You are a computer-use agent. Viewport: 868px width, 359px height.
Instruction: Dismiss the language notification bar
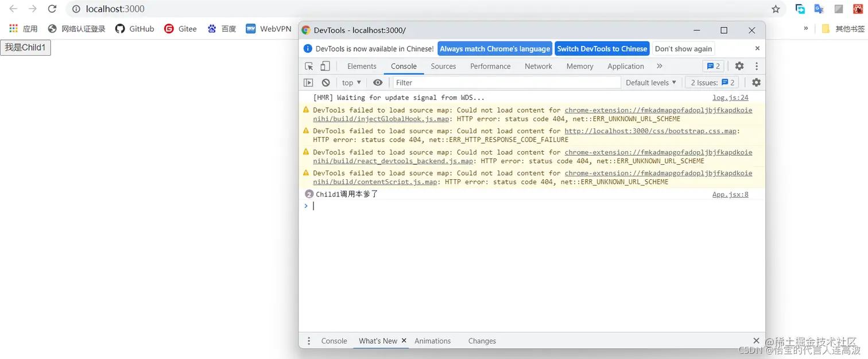pyautogui.click(x=757, y=48)
